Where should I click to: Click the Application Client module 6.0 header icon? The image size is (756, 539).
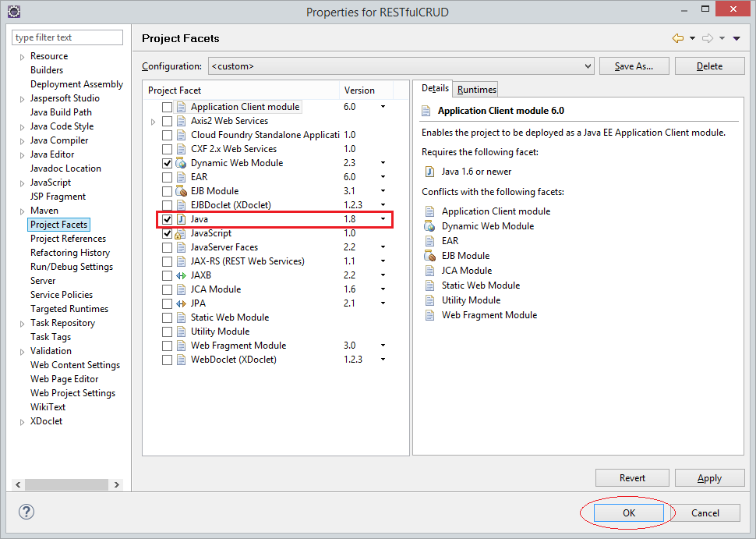point(426,111)
